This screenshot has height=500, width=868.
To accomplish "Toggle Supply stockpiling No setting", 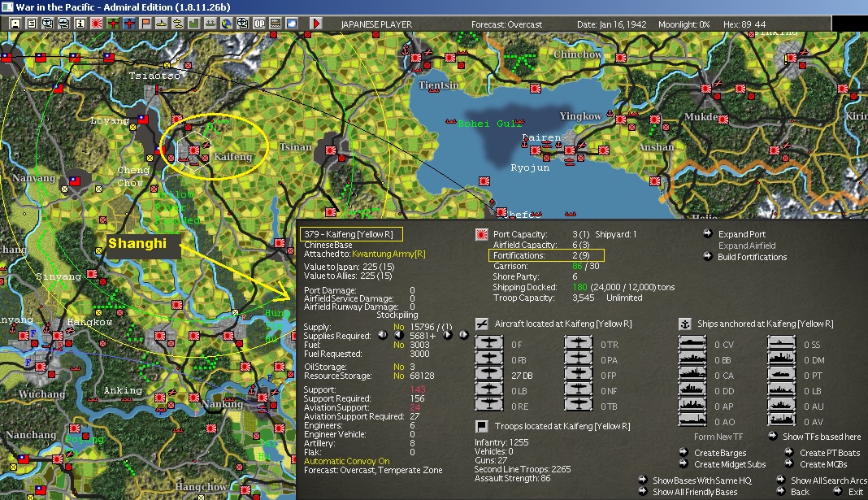I will [398, 327].
